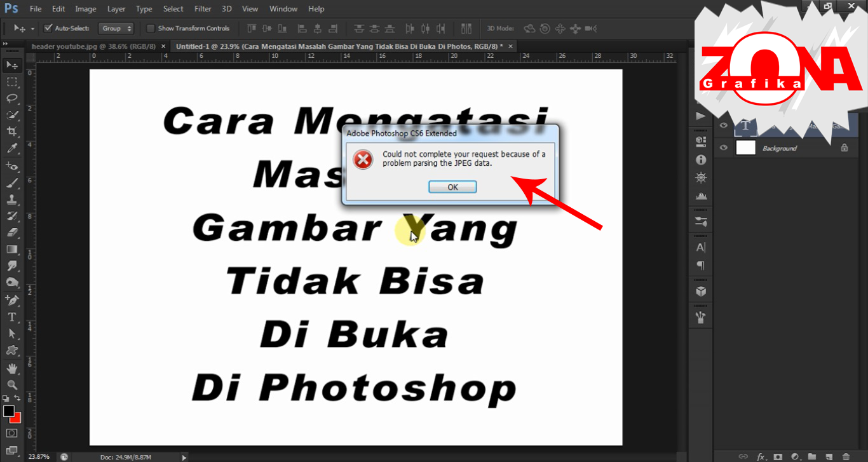Toggle the Auto-Select checkbox
This screenshot has width=868, height=462.
point(48,28)
